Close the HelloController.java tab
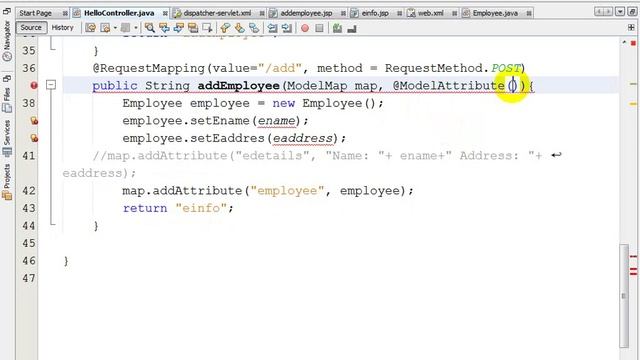Screen dimensions: 640x360 165,13
